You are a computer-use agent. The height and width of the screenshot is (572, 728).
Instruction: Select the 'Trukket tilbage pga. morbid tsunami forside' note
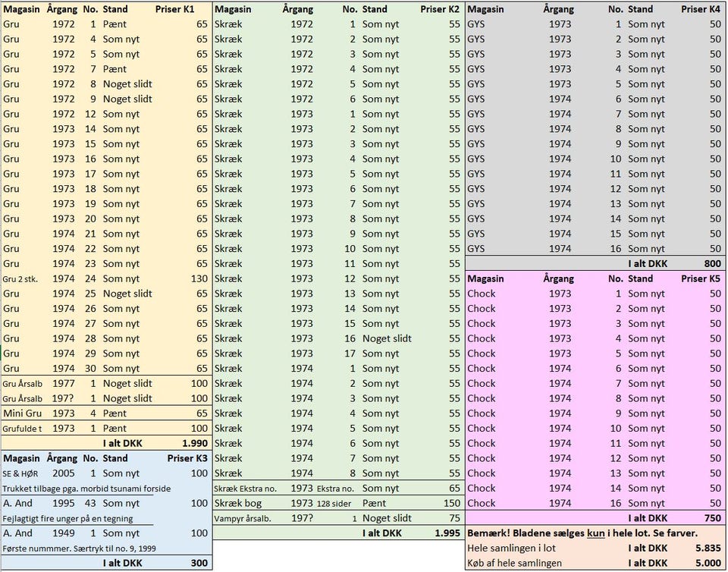click(86, 489)
